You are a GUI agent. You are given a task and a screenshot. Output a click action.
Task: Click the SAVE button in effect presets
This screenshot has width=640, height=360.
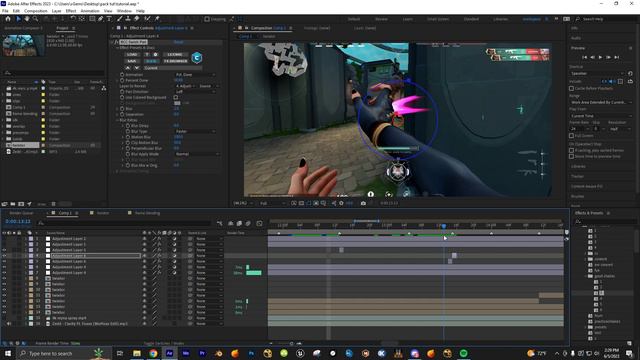(x=131, y=61)
